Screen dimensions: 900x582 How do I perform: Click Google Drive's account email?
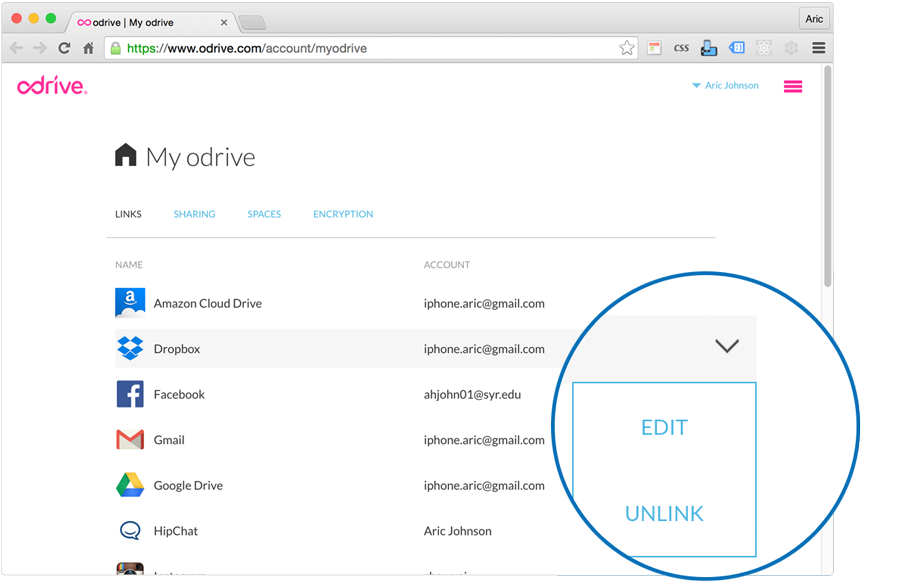(484, 486)
